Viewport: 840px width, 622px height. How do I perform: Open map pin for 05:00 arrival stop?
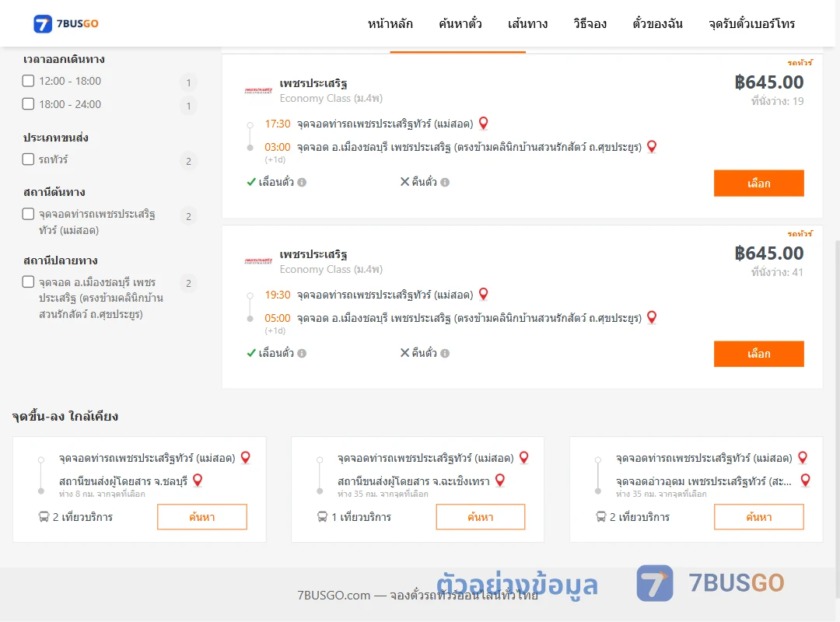(652, 318)
